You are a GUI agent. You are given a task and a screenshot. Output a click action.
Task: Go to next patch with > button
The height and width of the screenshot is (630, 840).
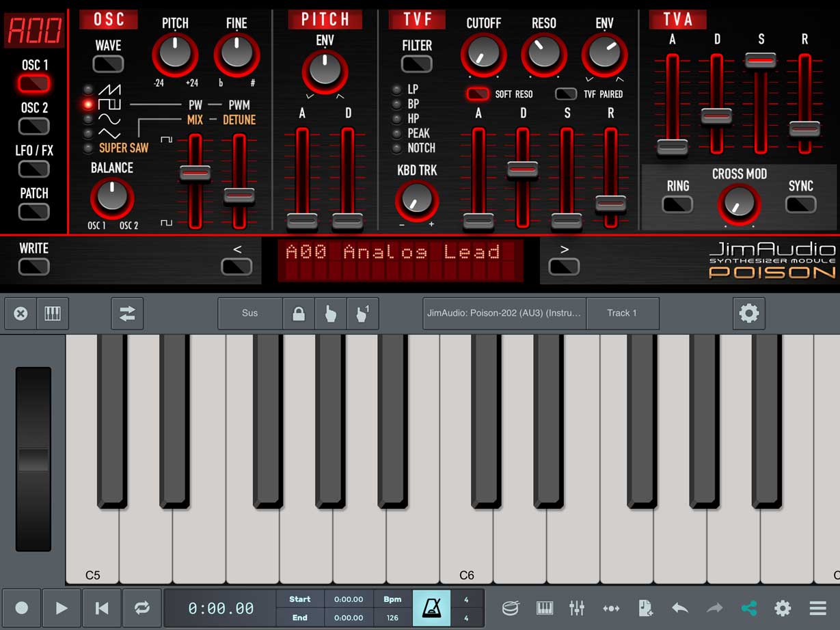click(x=564, y=266)
